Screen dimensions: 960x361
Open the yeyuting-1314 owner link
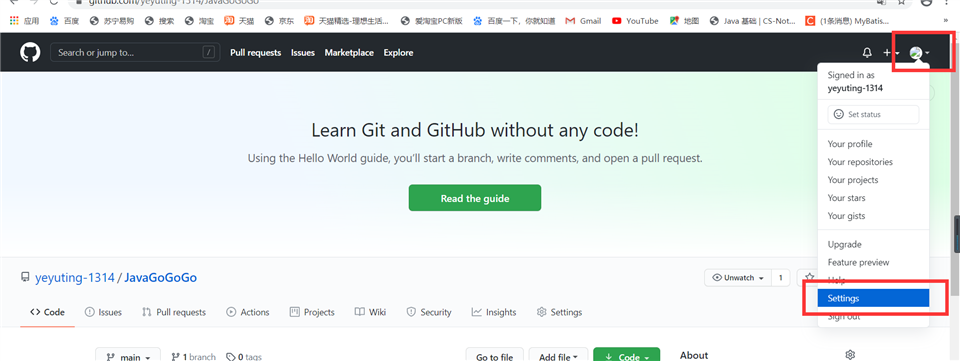[x=75, y=278]
